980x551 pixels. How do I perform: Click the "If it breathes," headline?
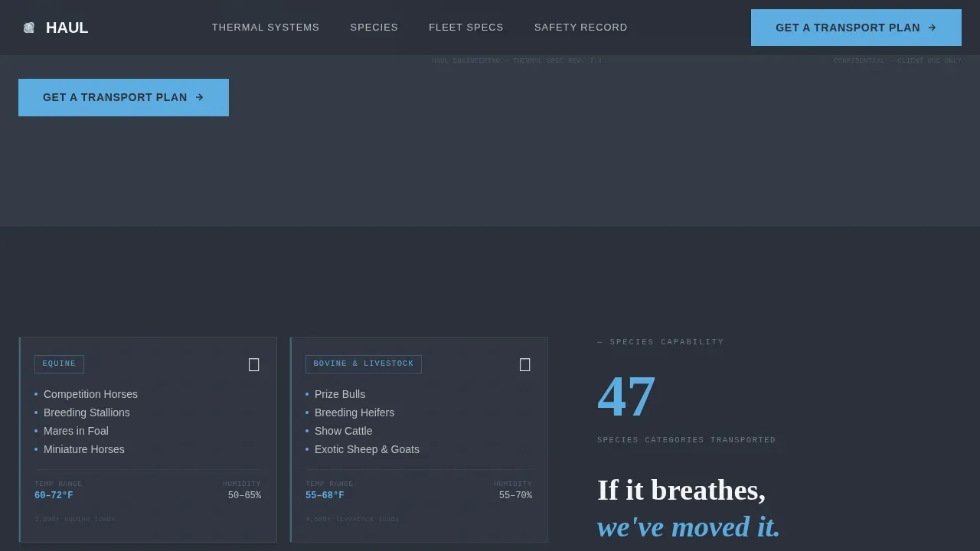(681, 491)
